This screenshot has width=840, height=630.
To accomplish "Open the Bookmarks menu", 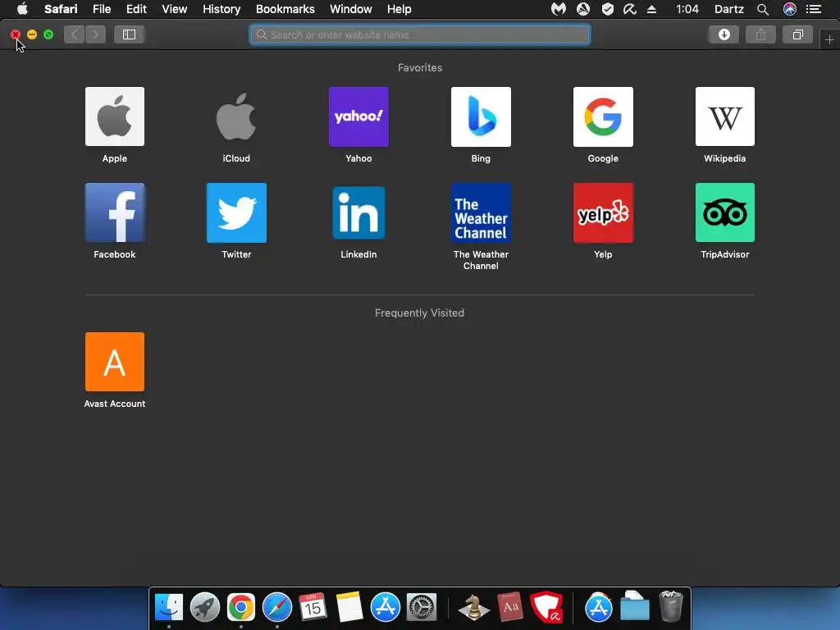I will 285,9.
